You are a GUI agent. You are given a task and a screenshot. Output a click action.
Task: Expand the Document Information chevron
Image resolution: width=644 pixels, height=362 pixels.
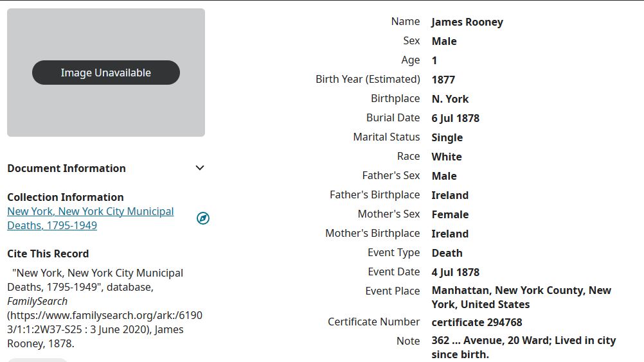[x=200, y=168]
